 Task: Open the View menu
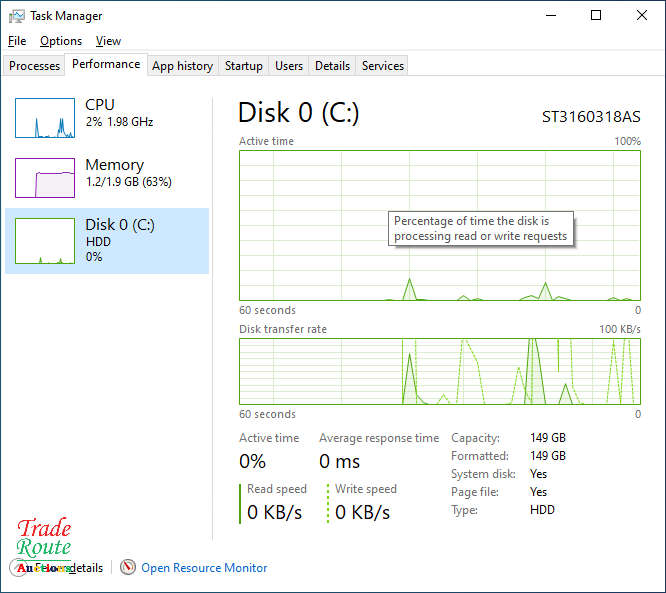click(108, 41)
